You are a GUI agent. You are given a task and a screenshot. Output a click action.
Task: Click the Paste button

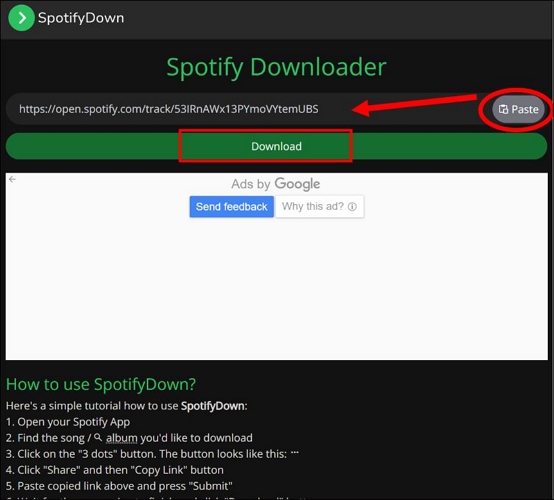tap(518, 109)
